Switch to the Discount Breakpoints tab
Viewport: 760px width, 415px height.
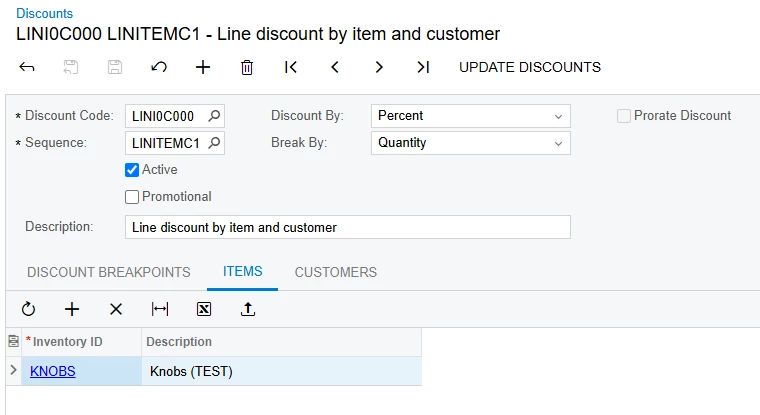108,272
